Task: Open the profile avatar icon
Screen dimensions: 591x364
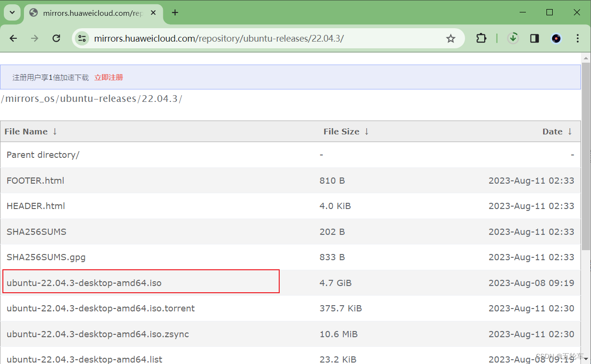Action: point(556,38)
